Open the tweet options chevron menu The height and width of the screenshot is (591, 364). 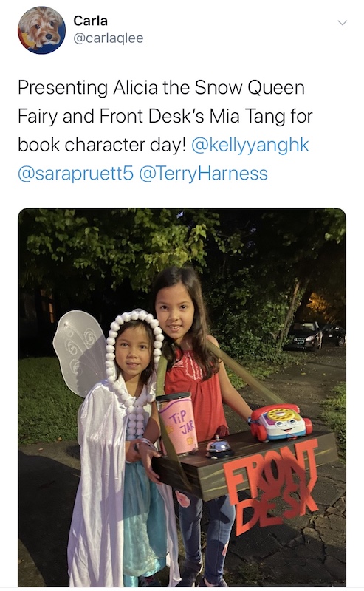click(342, 23)
